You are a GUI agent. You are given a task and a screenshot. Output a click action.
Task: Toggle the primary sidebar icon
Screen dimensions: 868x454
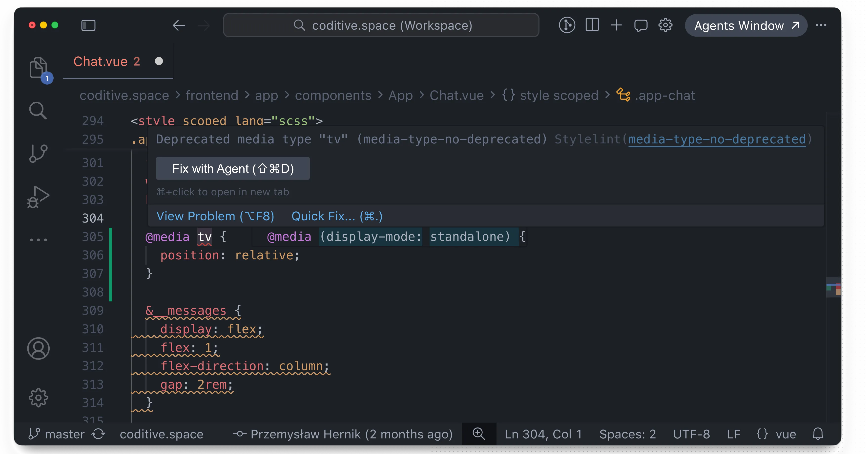click(x=88, y=25)
